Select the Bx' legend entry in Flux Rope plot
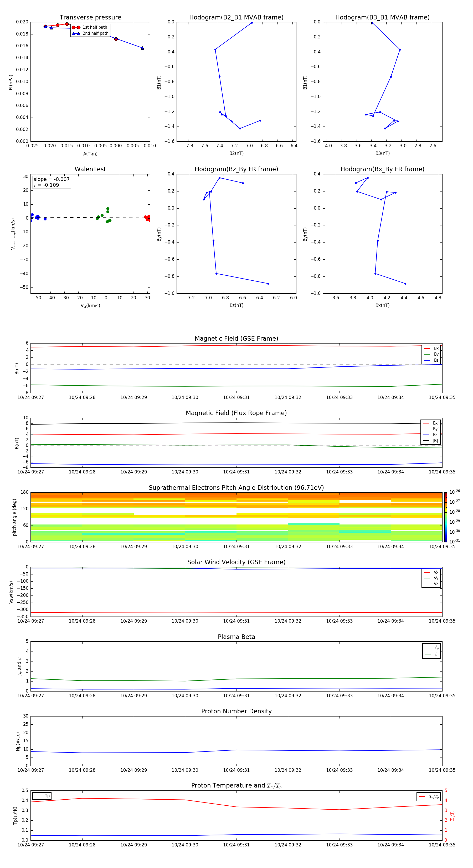This screenshot has height=868, width=473. (431, 423)
